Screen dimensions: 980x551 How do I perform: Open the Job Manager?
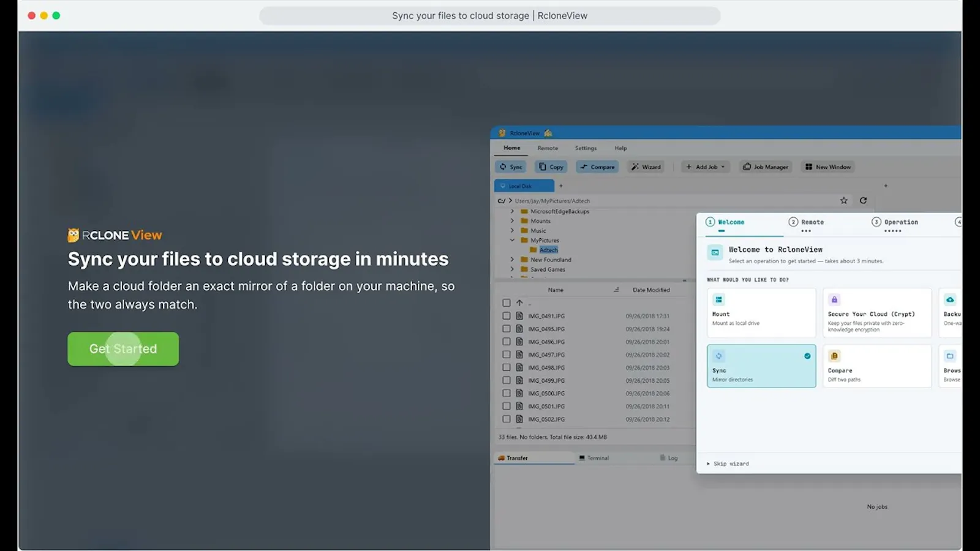click(x=766, y=167)
